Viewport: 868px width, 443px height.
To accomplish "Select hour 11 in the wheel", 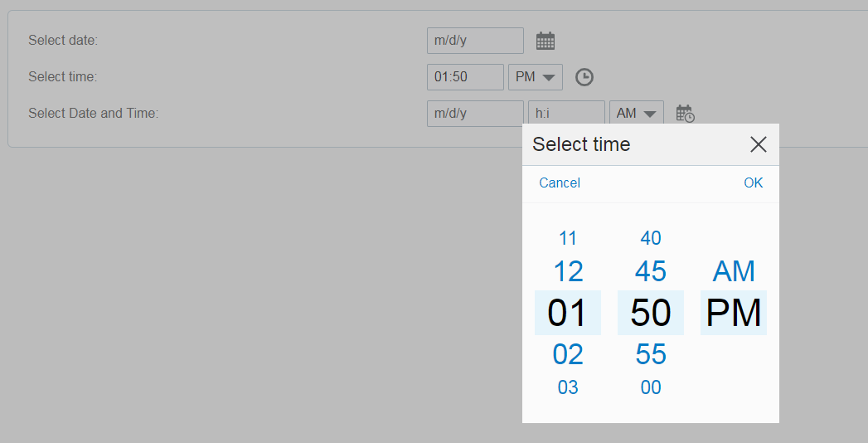I will click(568, 238).
